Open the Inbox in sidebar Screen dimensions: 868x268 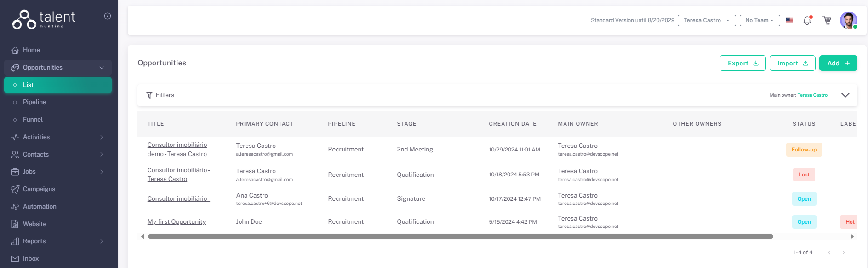click(31, 259)
